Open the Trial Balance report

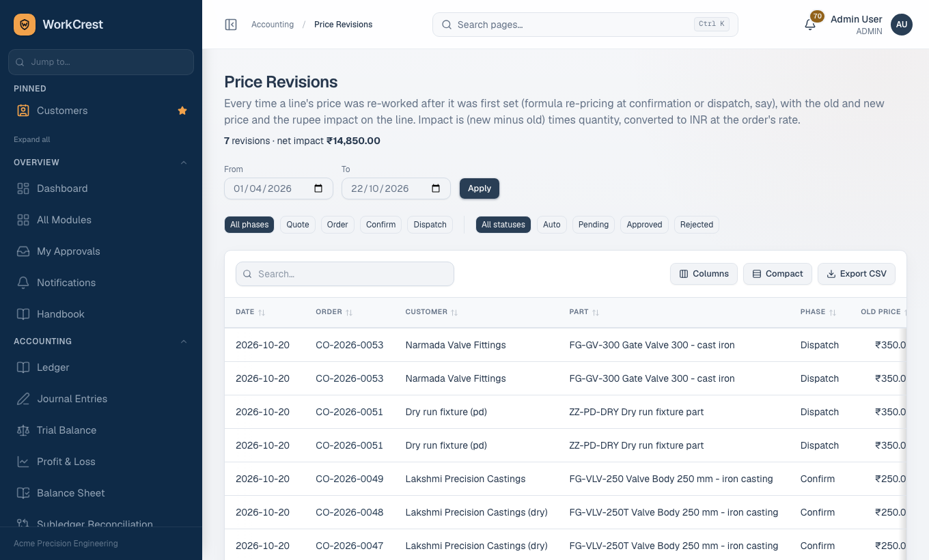click(x=101, y=430)
